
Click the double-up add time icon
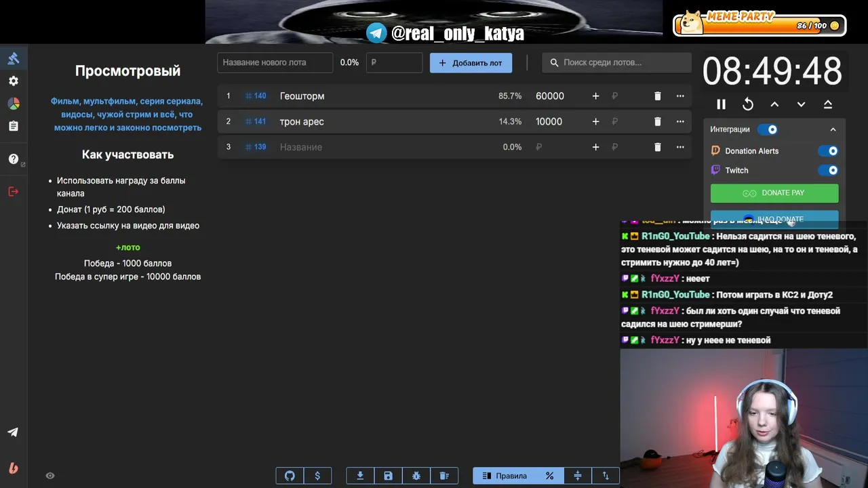(x=828, y=104)
